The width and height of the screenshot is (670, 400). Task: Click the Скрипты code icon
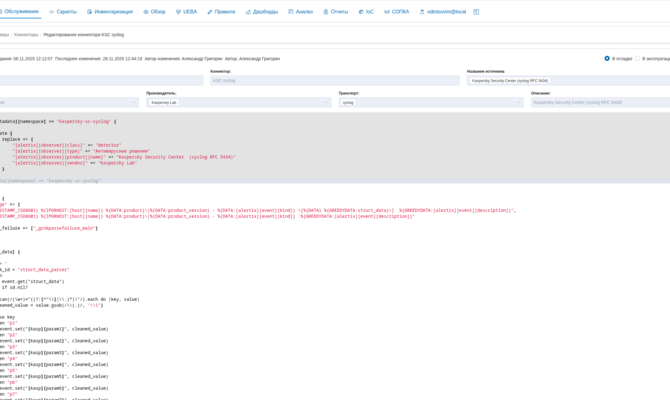[52, 12]
